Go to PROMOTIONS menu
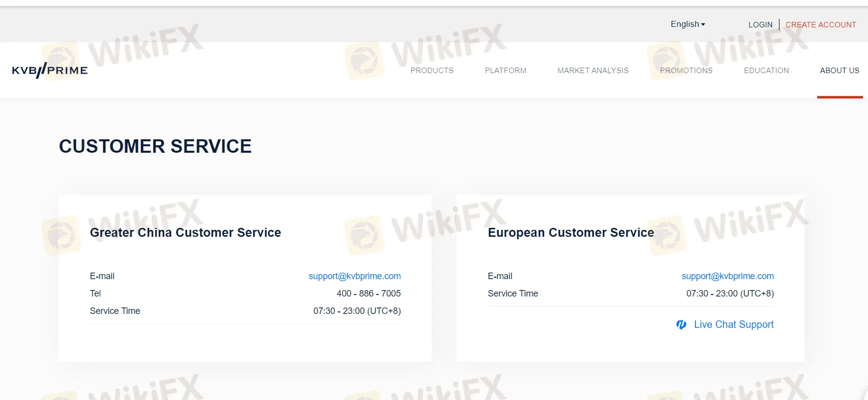The image size is (868, 400). tap(686, 71)
